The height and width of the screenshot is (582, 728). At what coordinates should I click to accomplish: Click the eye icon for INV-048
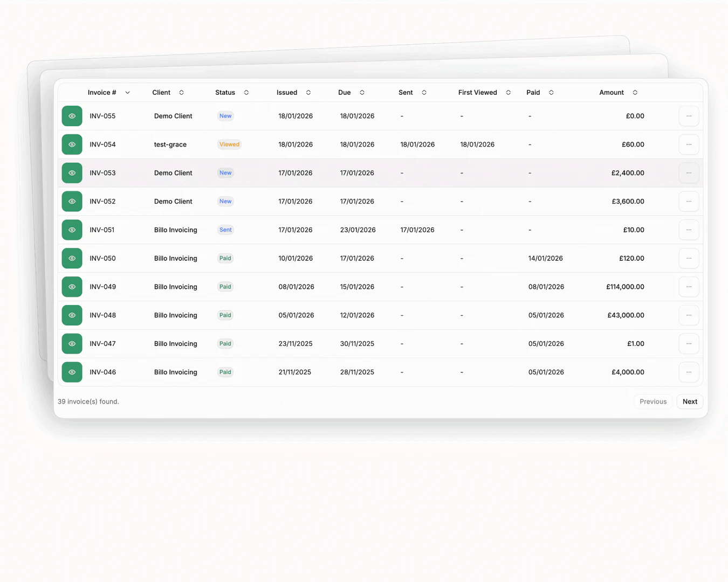tap(72, 315)
